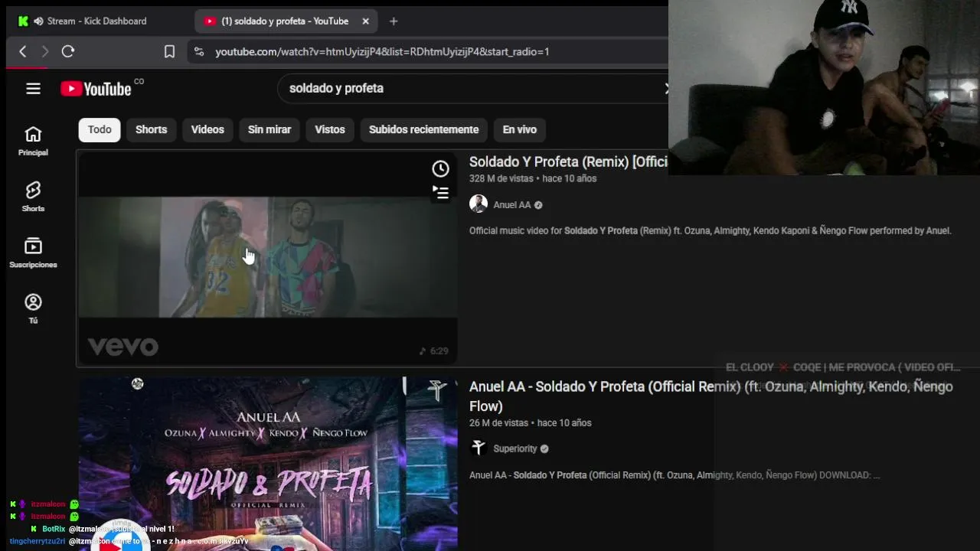Click description starting Official music video for
Viewport: 980px width, 551px height.
[710, 230]
